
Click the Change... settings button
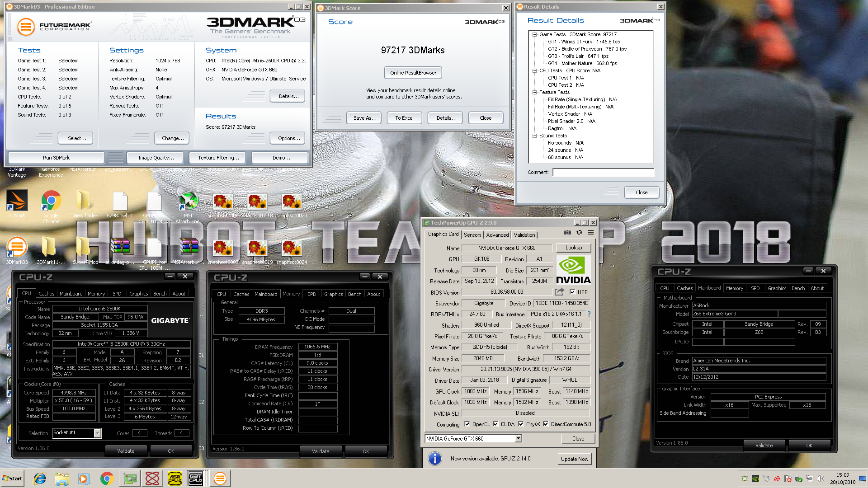click(x=173, y=138)
